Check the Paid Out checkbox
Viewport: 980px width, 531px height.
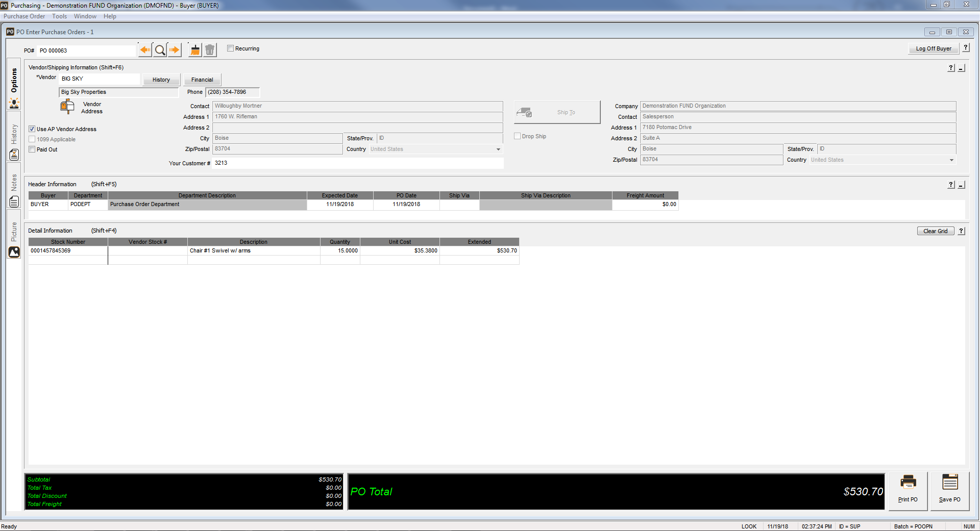click(32, 149)
